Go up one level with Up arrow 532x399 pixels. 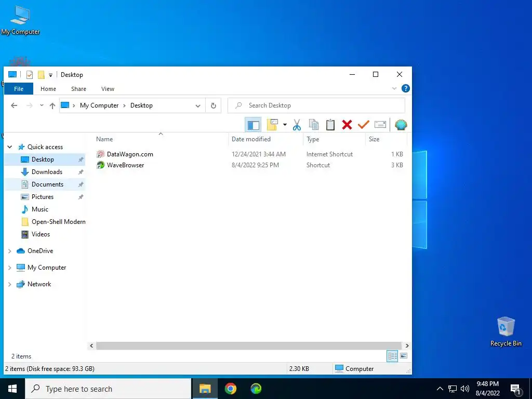(x=52, y=105)
